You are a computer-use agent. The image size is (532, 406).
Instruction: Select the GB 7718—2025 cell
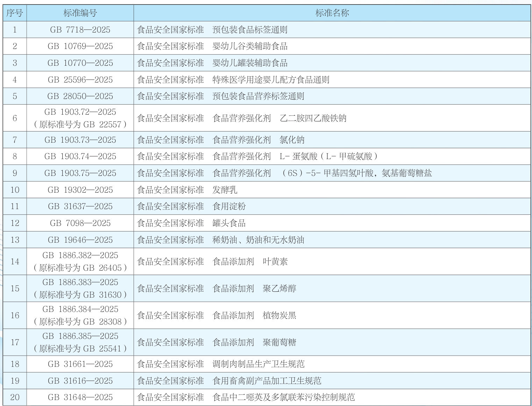coord(80,30)
